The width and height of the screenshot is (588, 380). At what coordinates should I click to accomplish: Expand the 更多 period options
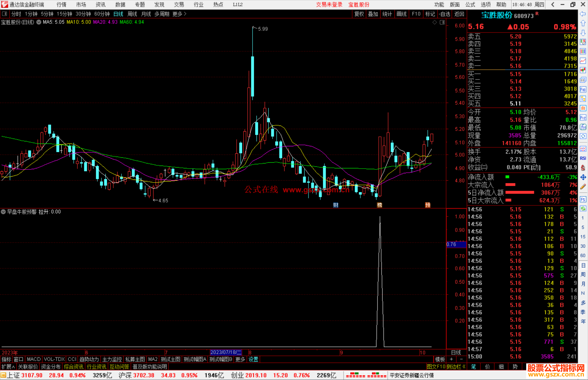click(x=179, y=14)
